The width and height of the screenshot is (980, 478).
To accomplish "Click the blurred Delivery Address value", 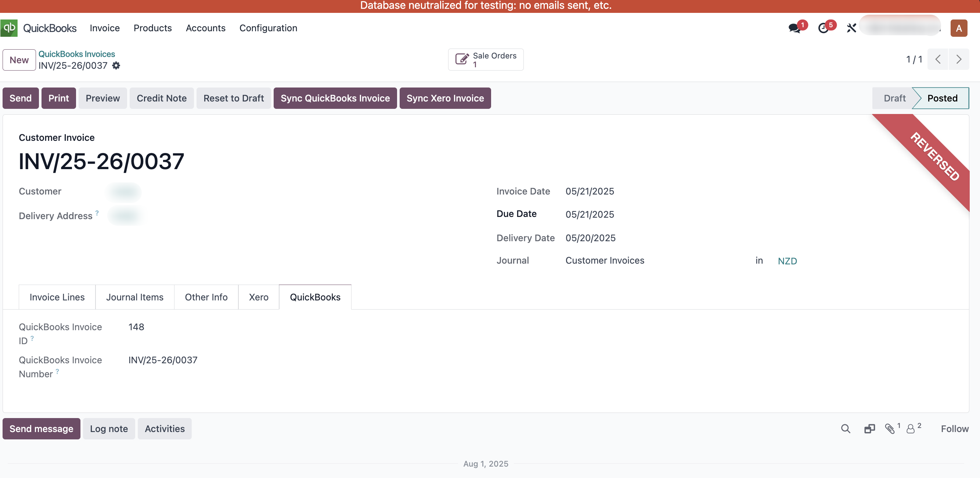I will pos(125,215).
